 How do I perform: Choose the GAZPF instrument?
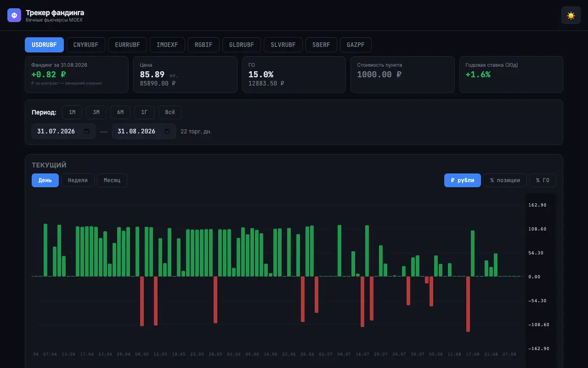coord(356,45)
